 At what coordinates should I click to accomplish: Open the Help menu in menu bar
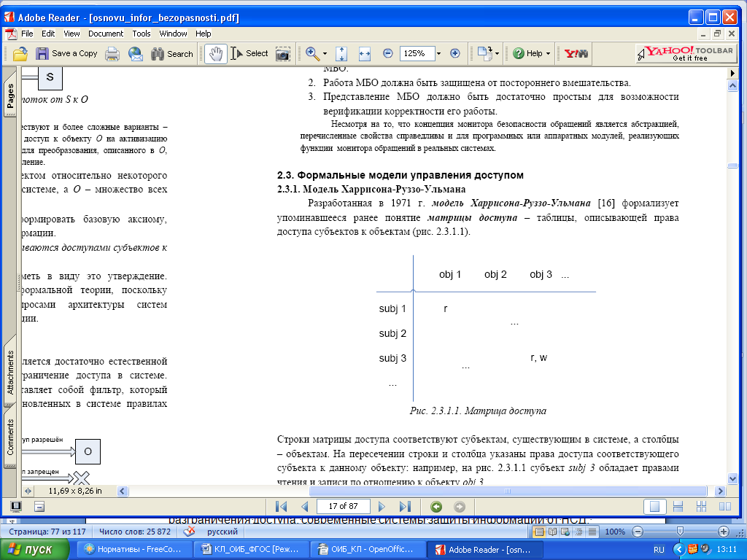203,34
